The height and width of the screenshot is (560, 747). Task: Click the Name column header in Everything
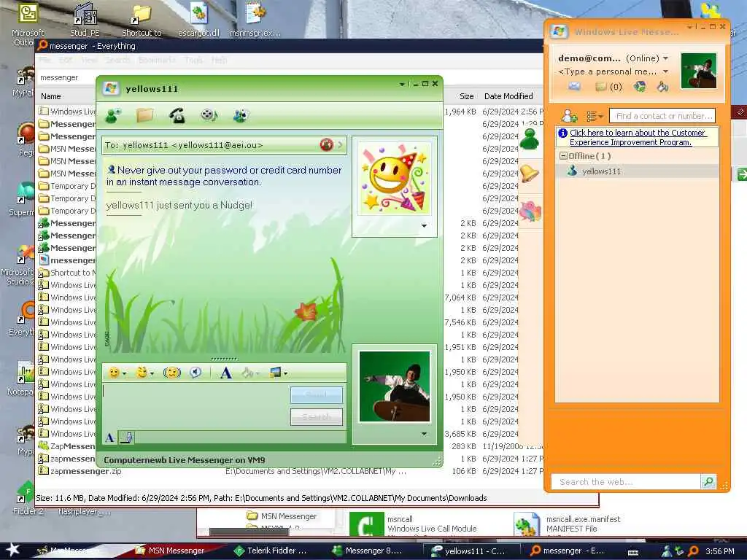tap(51, 96)
